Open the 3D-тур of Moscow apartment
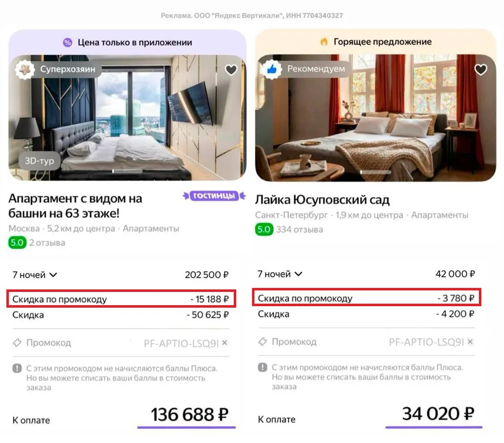This screenshot has height=443, width=504. pos(39,160)
